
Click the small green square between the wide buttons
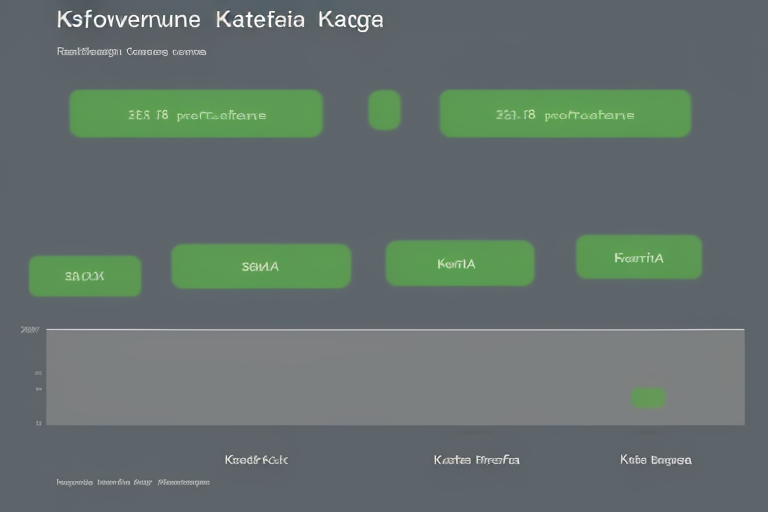tap(384, 110)
